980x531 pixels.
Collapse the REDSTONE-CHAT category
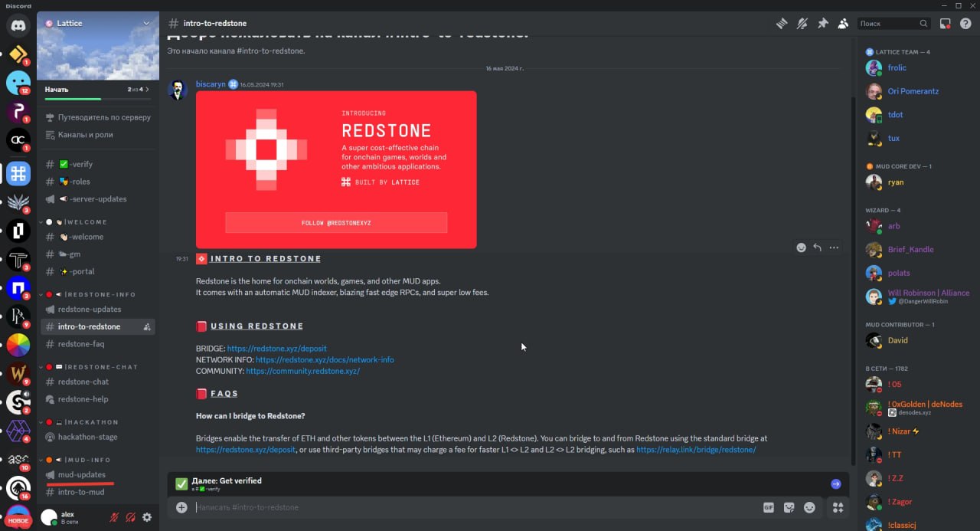(88, 366)
